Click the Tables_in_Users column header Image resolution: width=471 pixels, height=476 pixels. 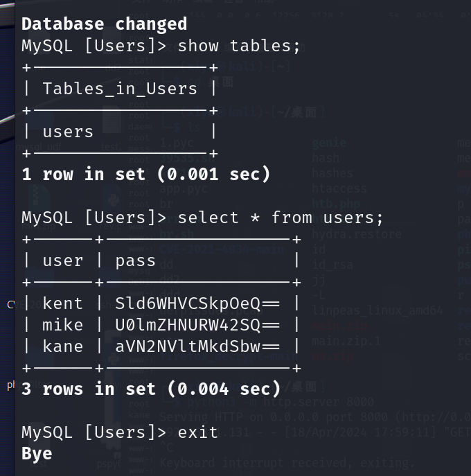(x=121, y=89)
